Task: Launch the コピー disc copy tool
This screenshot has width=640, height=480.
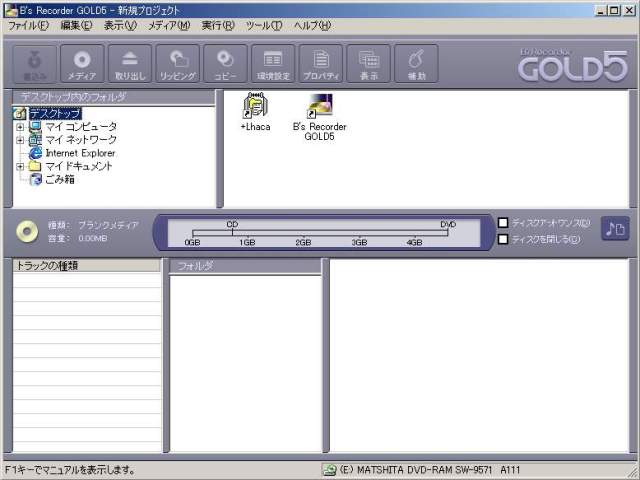Action: (225, 64)
